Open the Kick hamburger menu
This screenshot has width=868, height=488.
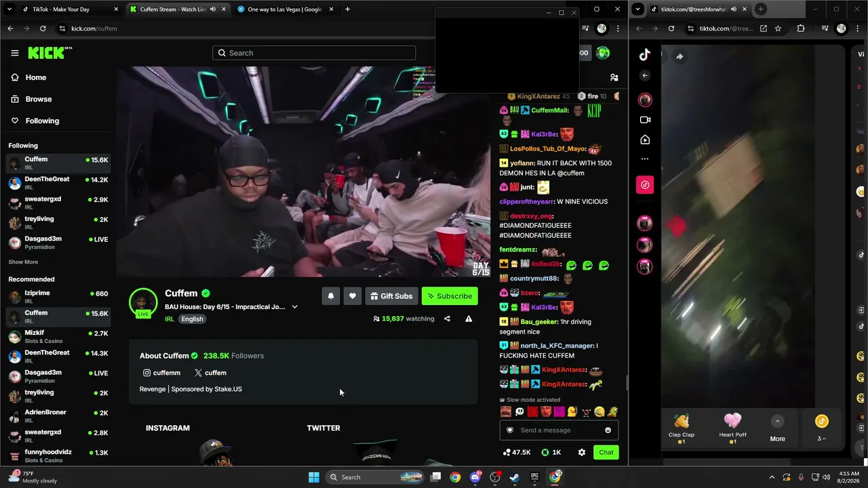pyautogui.click(x=14, y=53)
